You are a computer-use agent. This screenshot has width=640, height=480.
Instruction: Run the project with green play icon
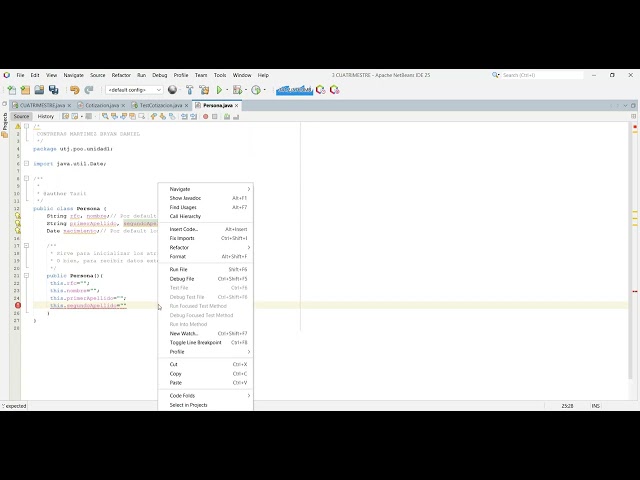219,90
